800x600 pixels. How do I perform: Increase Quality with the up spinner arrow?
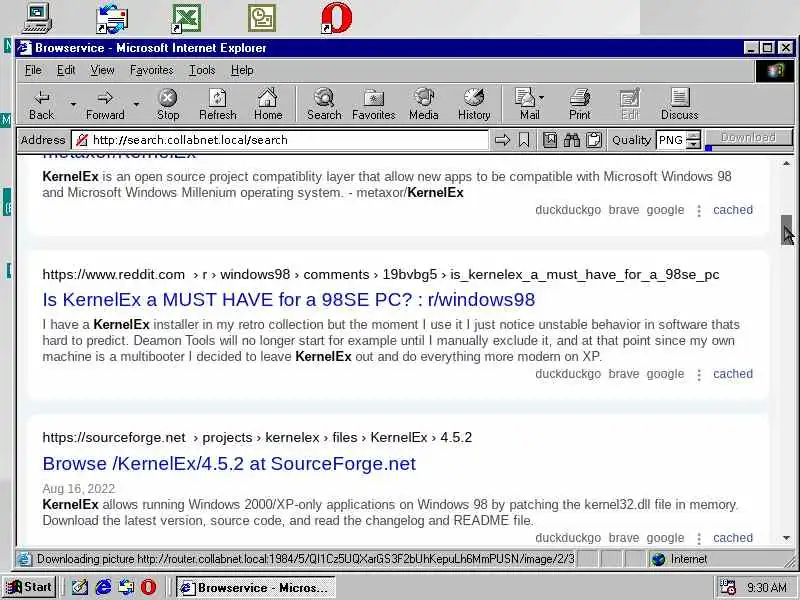(693, 136)
